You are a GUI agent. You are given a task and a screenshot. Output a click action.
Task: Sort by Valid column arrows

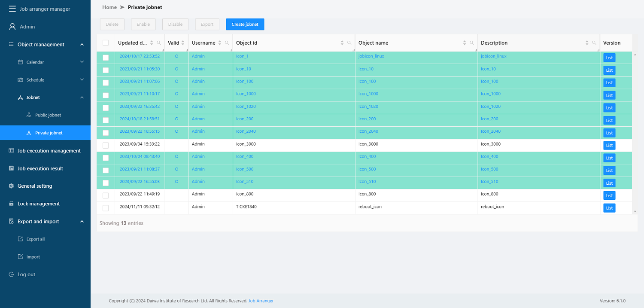tap(183, 43)
